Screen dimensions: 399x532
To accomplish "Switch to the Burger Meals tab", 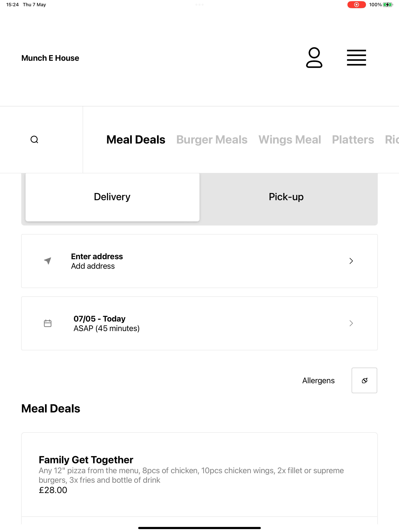I will [212, 140].
